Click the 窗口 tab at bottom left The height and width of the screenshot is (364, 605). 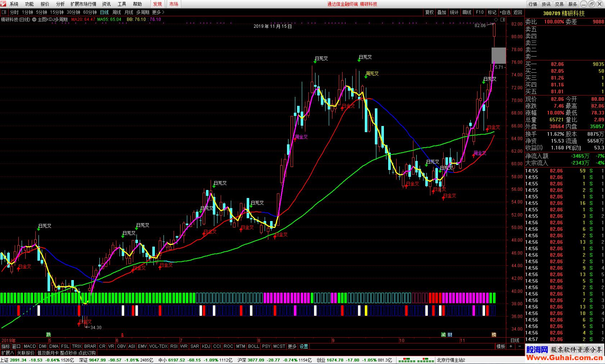point(17,346)
